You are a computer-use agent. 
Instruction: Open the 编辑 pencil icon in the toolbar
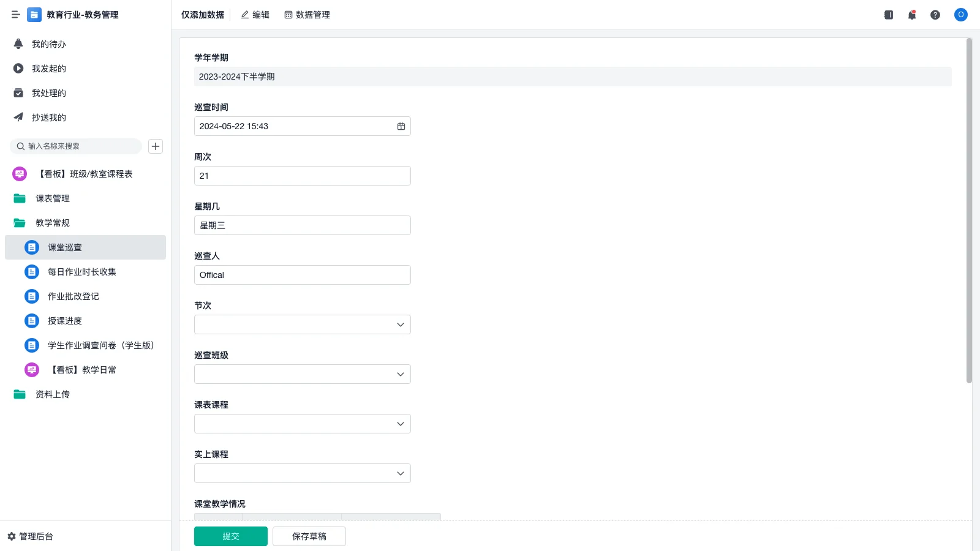pos(255,15)
